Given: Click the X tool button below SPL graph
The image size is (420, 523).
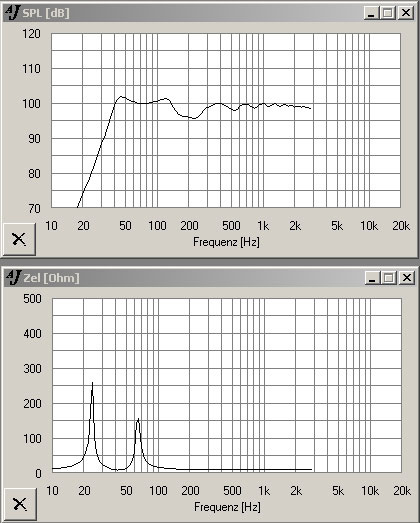Looking at the screenshot, I should tap(19, 239).
